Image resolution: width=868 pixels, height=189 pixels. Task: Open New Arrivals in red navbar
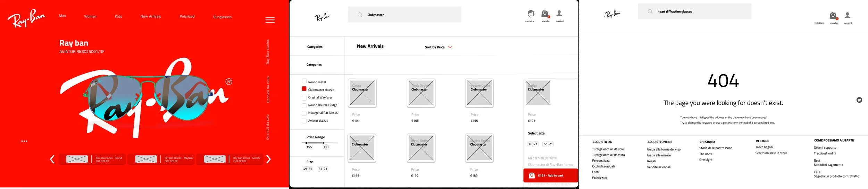point(151,16)
